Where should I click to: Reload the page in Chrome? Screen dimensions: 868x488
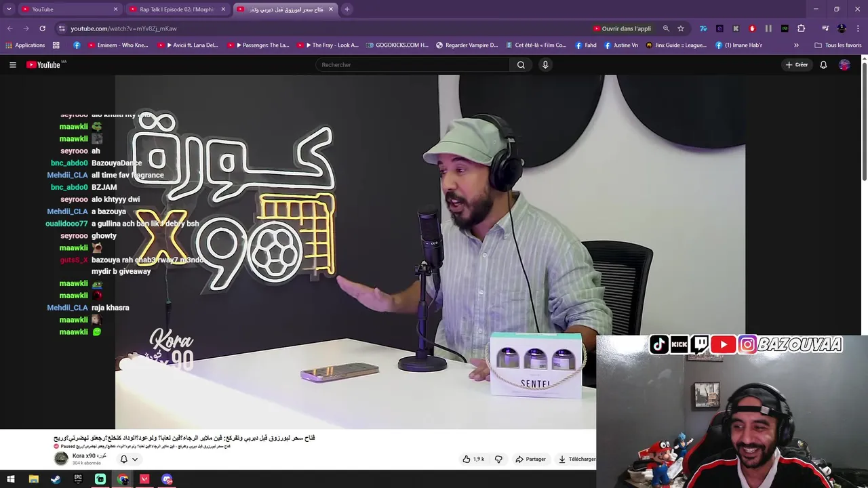click(42, 28)
